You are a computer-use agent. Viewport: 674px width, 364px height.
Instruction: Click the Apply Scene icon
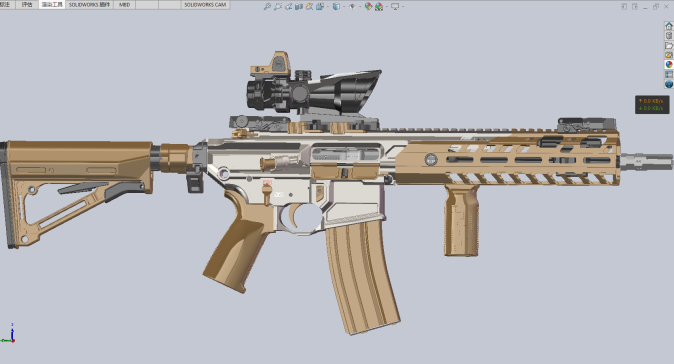tap(379, 6)
